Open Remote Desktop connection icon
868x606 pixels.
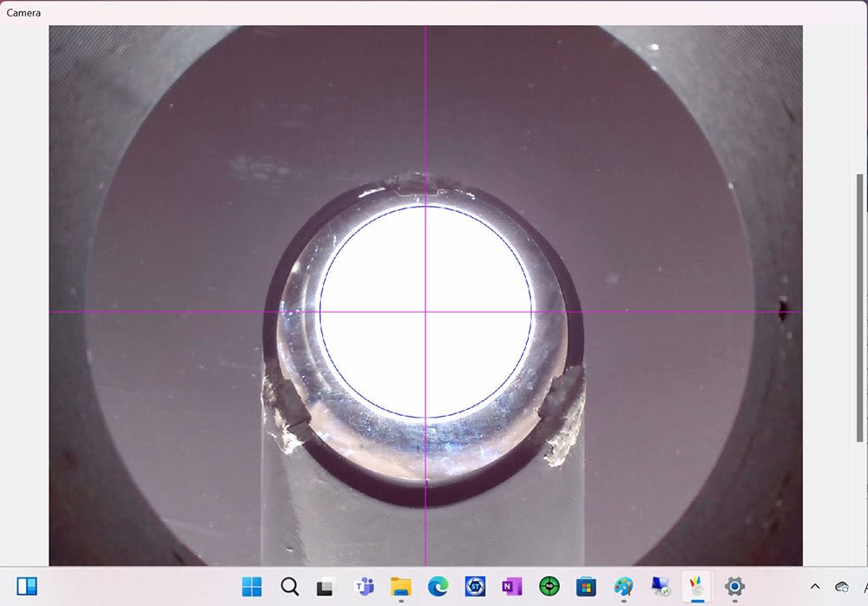pos(661,586)
